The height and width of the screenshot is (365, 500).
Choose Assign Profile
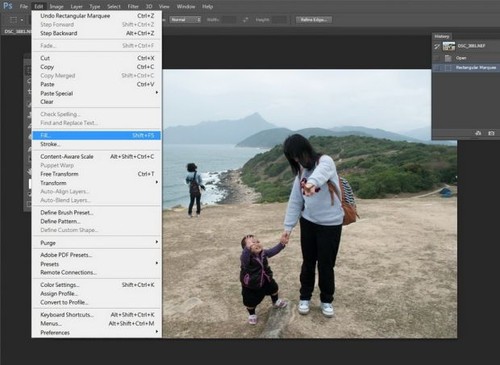[96, 293]
